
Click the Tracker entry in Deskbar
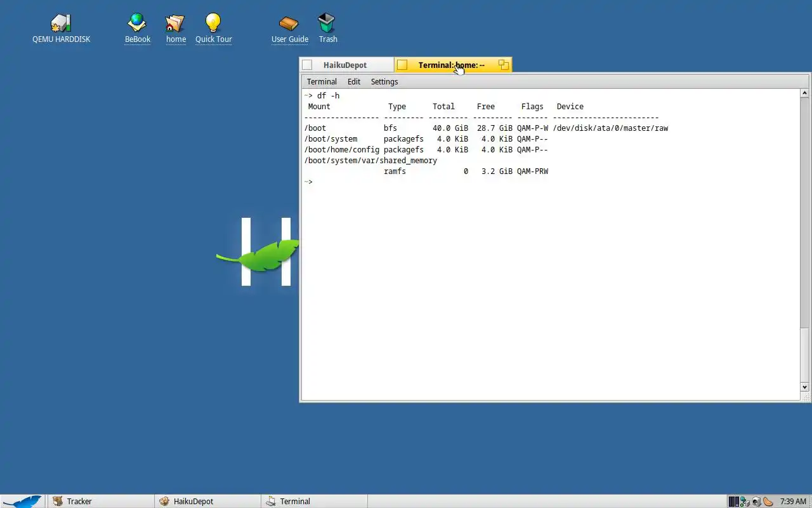point(100,501)
